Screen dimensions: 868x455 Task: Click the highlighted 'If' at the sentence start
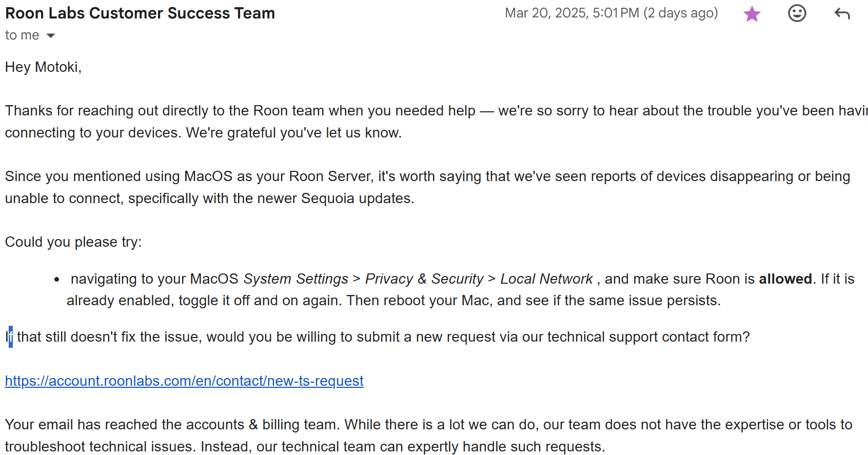click(x=9, y=337)
